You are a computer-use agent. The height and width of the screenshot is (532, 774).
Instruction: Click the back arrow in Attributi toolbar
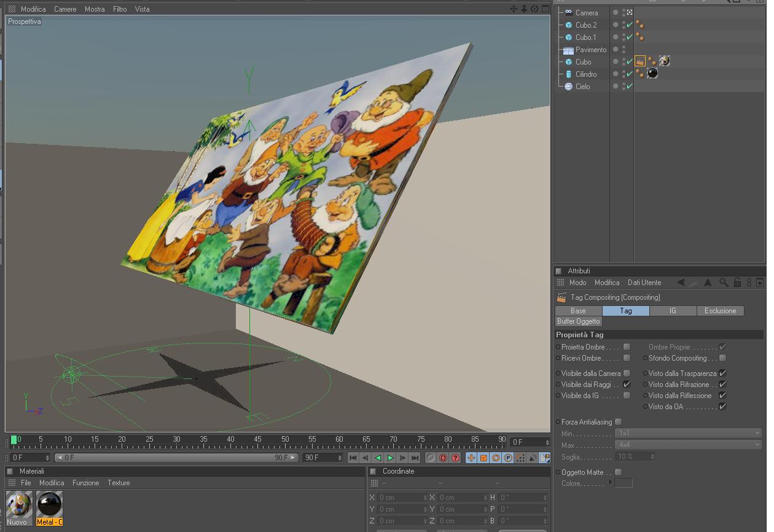[x=681, y=283]
